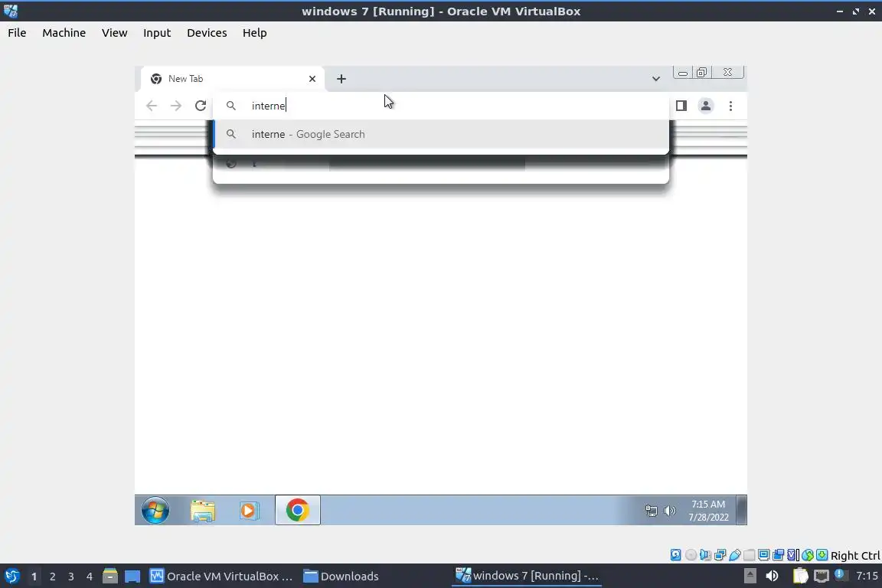Screen dimensions: 882x588
Task: Open host desktop application menu bird icon
Action: click(11, 577)
